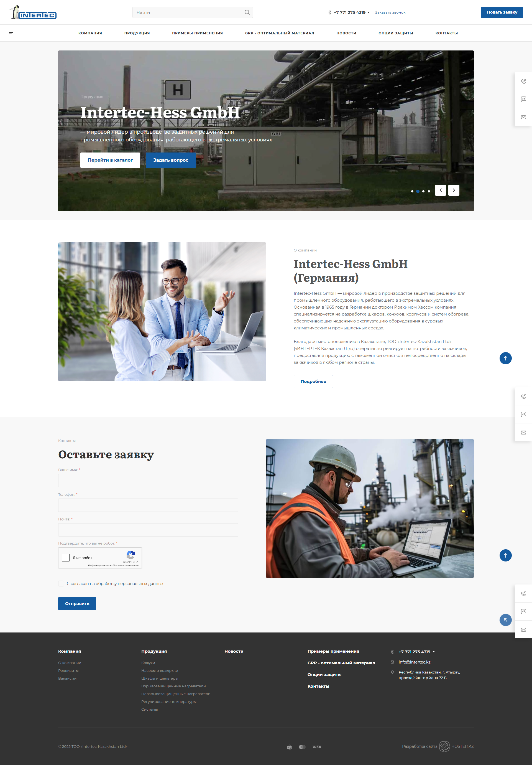The image size is (532, 765).
Task: Open footer link "Навесы и козырьки"
Action: [160, 670]
